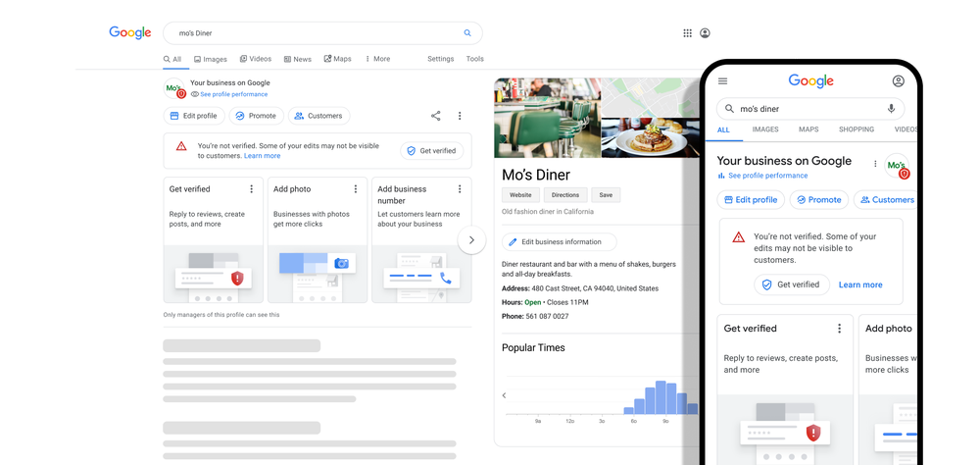Tap the voice search microphone icon
The width and height of the screenshot is (980, 465).
click(891, 109)
